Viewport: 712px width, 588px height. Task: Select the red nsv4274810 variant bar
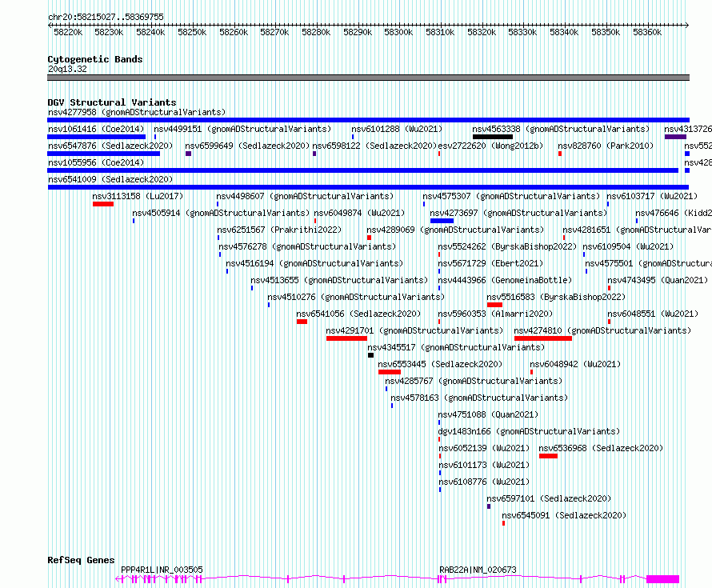(x=543, y=338)
